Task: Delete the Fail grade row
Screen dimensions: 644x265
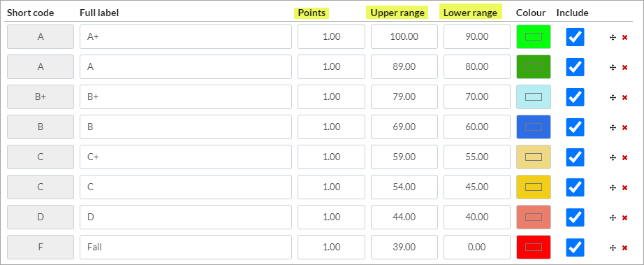Action: click(624, 248)
